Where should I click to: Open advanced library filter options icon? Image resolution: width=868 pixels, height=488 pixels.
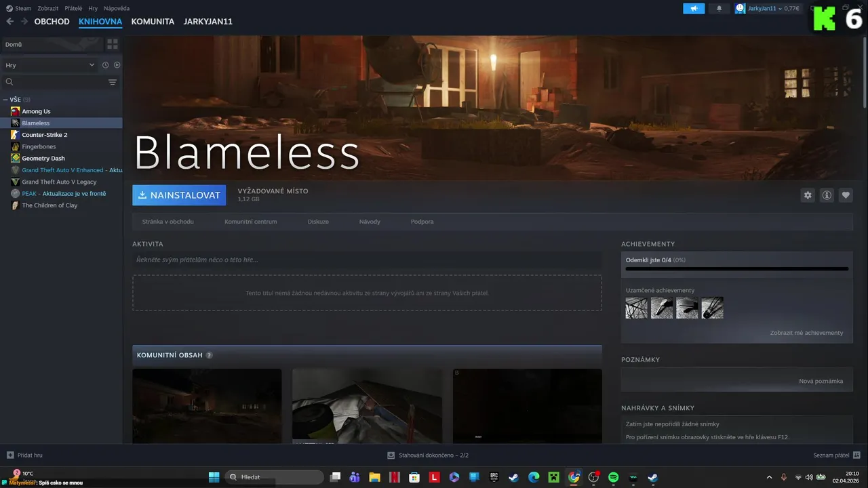coord(113,82)
